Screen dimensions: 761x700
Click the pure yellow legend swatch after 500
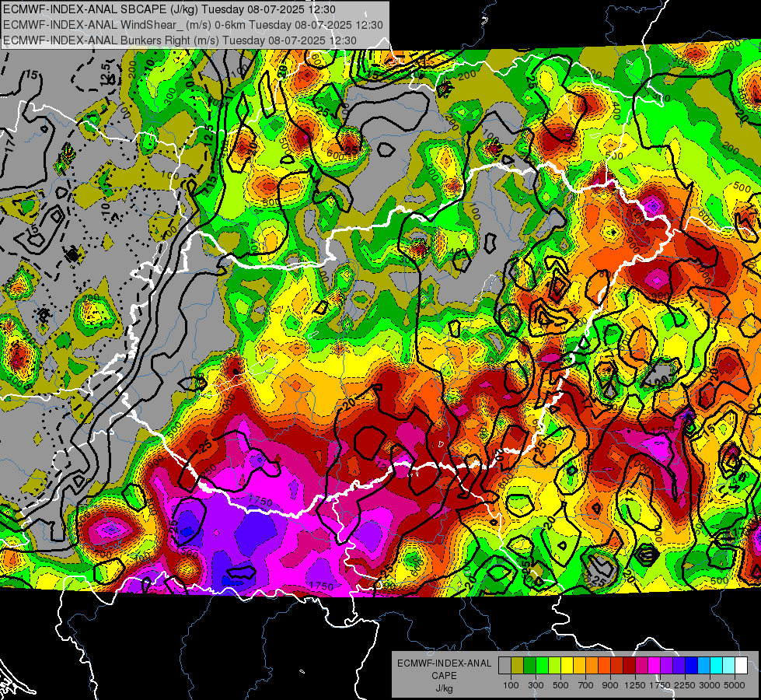pos(567,666)
